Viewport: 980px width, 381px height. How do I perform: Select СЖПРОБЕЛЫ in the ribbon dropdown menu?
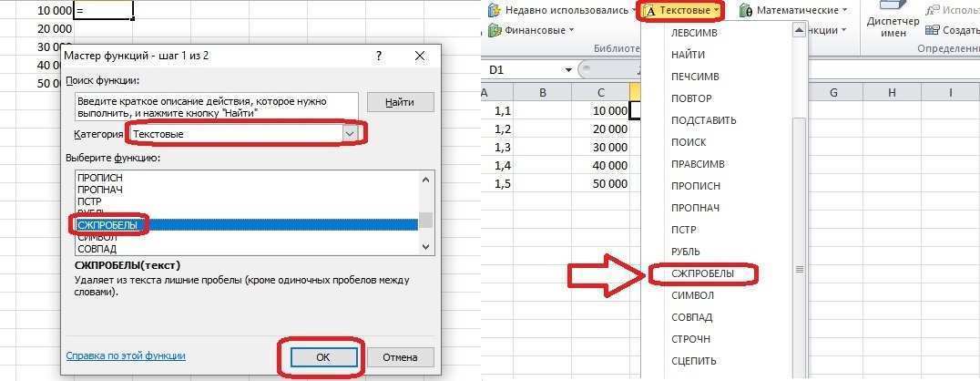coord(702,273)
